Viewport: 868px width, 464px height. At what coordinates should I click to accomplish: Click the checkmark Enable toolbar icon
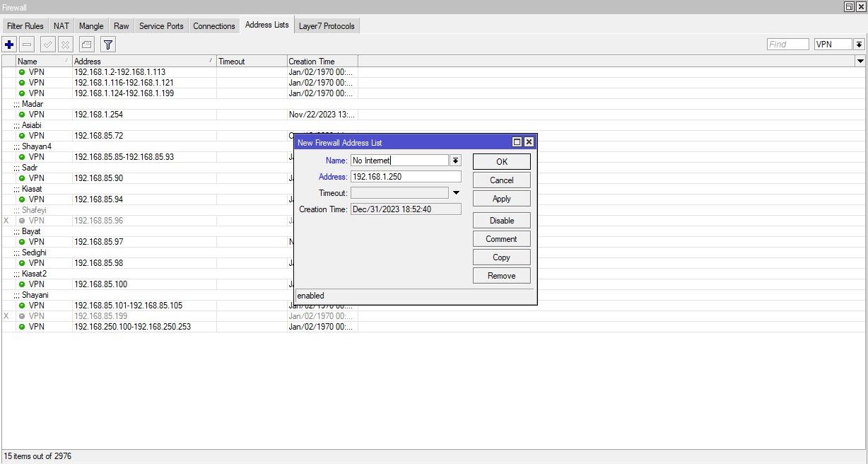[x=48, y=45]
